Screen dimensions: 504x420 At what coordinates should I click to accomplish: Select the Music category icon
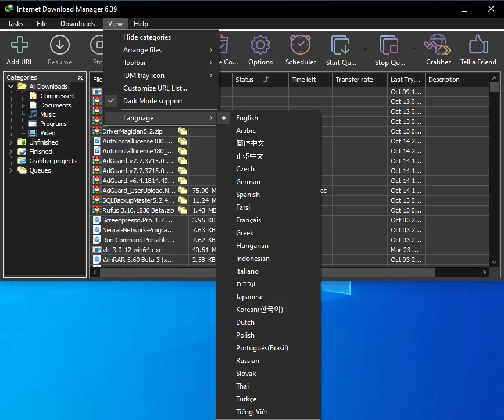pos(33,114)
